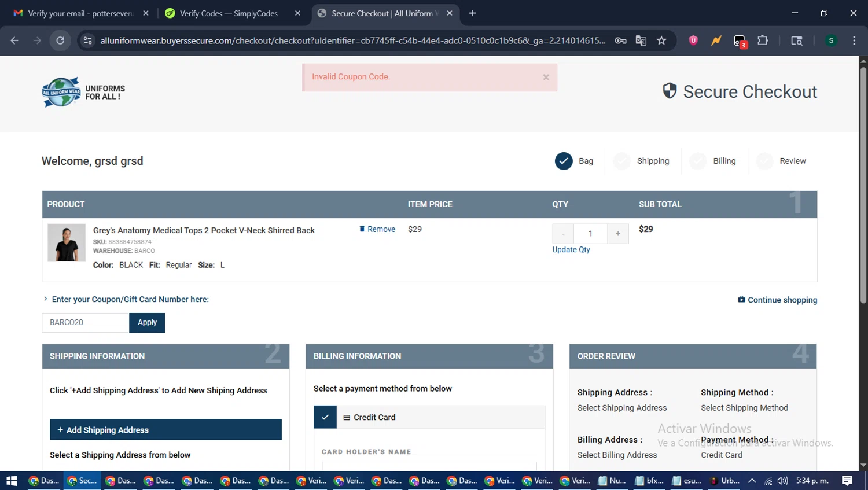Go to the Review checkout step
868x490 pixels.
pyautogui.click(x=781, y=161)
